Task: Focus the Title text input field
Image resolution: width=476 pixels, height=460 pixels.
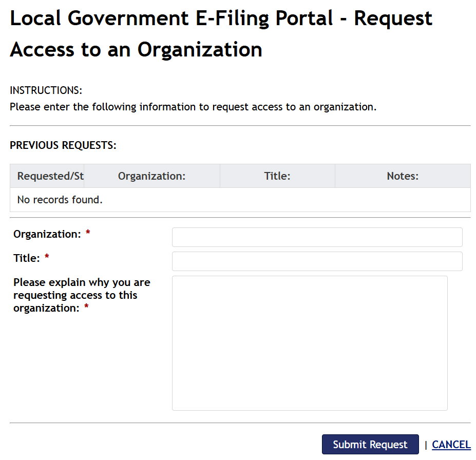Action: [317, 261]
